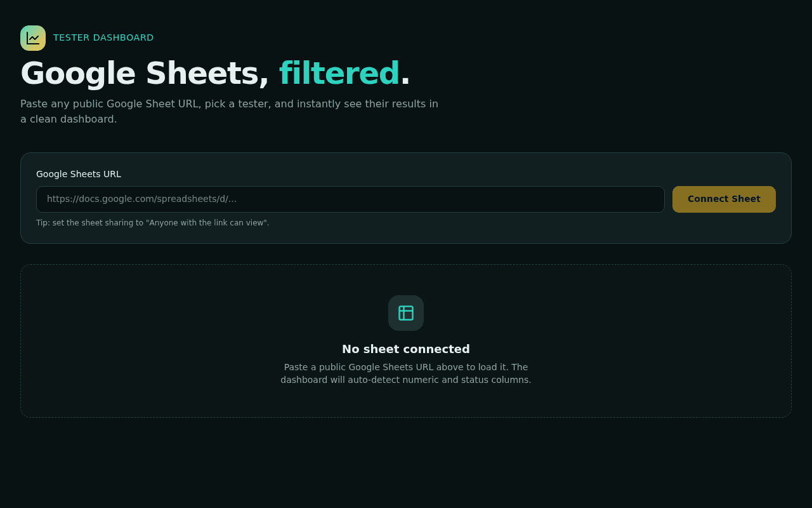Focus the Google Sheets URL input field
Screen dimensions: 812x508
pyautogui.click(x=350, y=199)
